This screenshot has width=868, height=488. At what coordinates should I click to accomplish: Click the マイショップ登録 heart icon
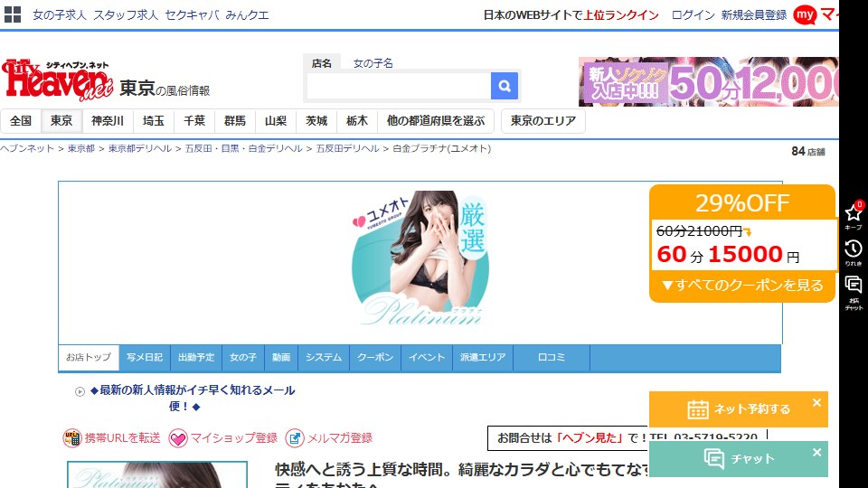(178, 438)
